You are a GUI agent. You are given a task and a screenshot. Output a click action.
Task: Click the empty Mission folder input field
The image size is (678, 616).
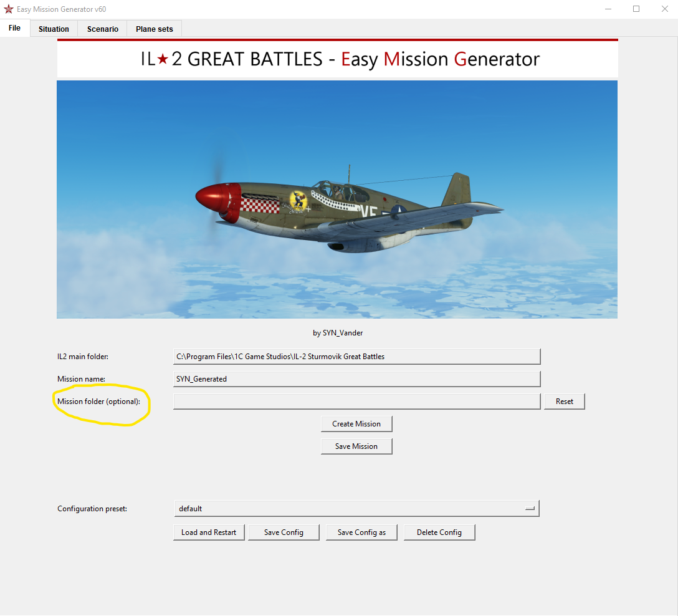(356, 402)
